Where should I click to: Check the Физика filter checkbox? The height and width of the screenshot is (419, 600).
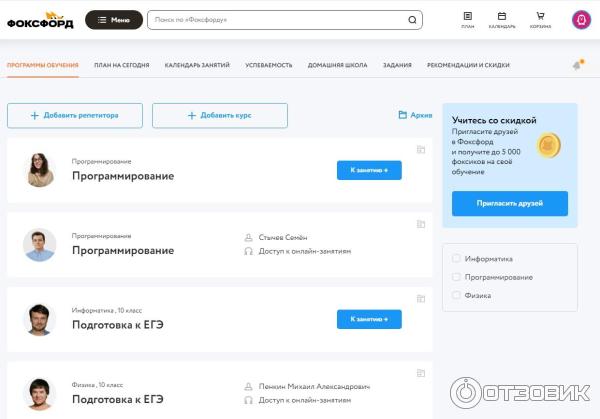click(456, 295)
